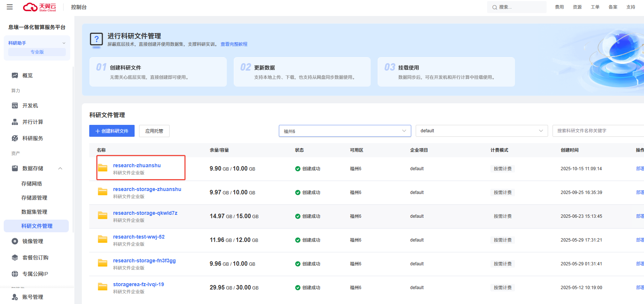The image size is (644, 304).
Task: Click the 镜像管理 sidebar icon
Action: (15, 241)
